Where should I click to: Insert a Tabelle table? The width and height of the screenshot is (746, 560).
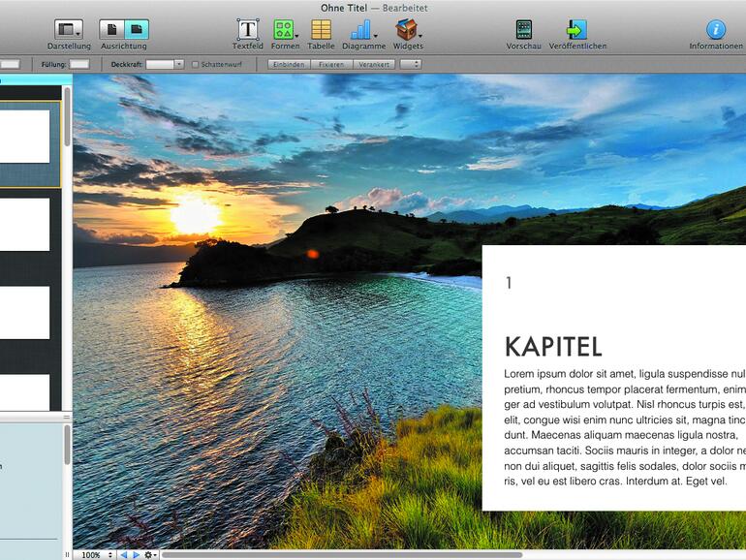click(x=321, y=29)
